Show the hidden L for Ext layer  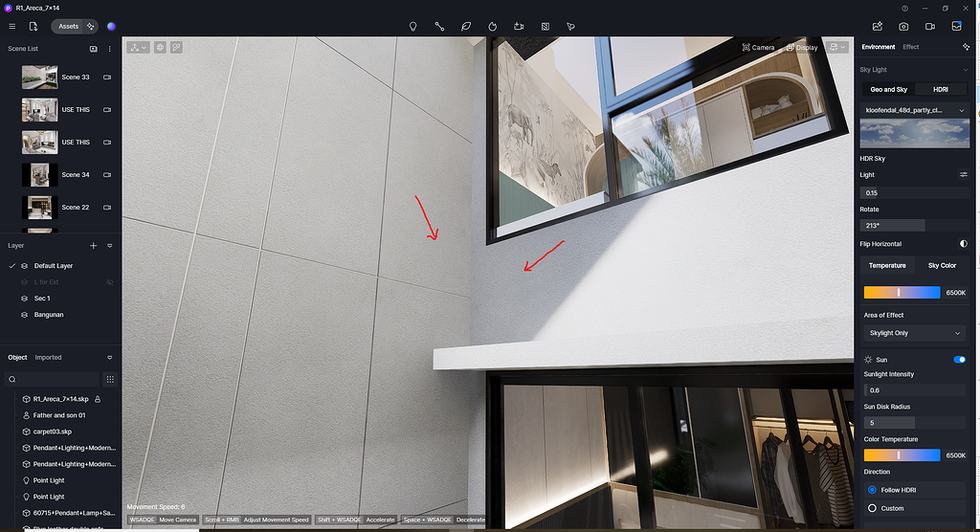pos(110,282)
